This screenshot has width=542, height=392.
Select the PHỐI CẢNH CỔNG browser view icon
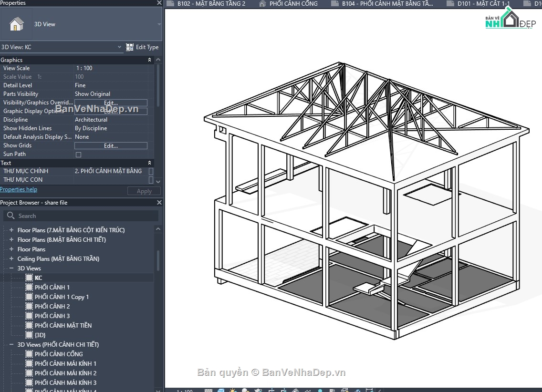[29, 354]
